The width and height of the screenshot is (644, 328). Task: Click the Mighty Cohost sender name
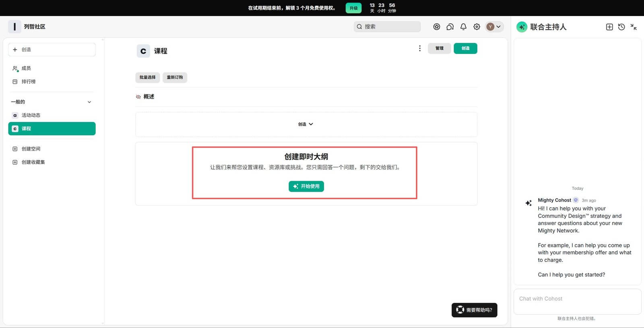(555, 200)
